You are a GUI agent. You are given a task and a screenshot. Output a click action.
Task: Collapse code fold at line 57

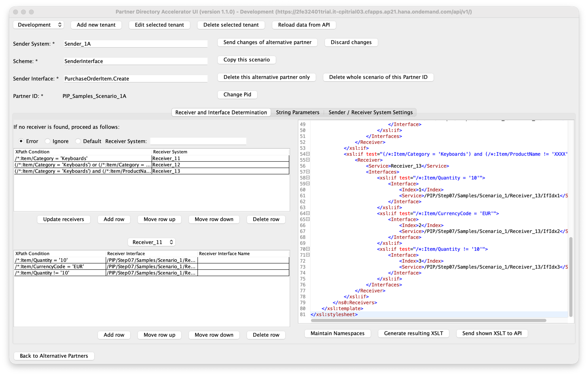coord(308,172)
